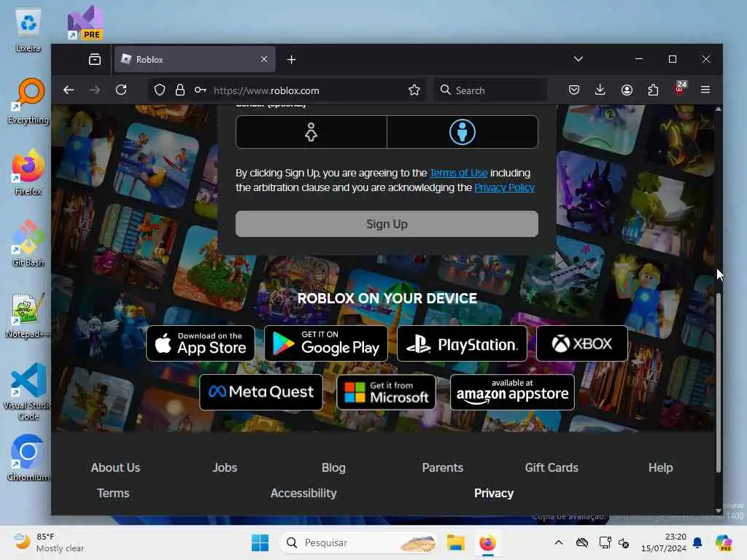
Task: Open the About Us footer link
Action: coord(115,467)
